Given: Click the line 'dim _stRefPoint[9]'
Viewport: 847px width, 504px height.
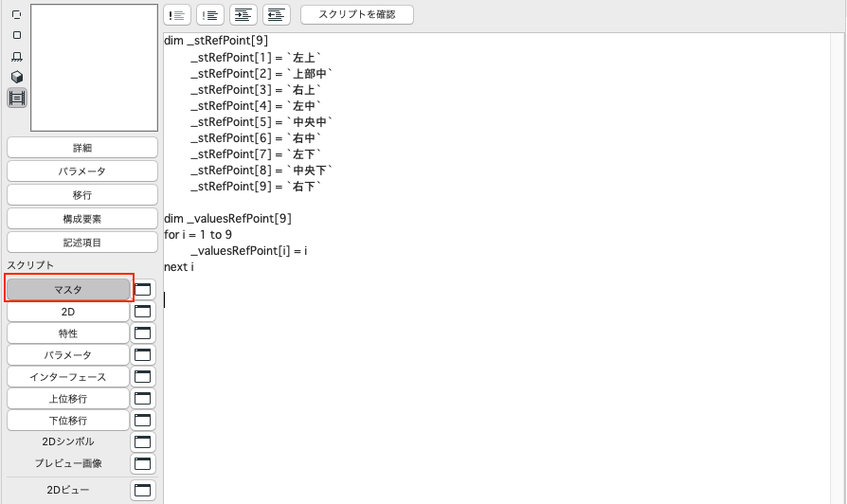Looking at the screenshot, I should tap(216, 41).
